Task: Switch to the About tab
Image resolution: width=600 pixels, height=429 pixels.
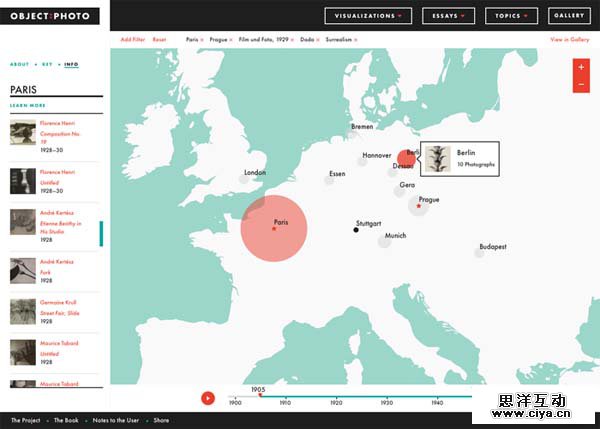Action: coord(20,64)
